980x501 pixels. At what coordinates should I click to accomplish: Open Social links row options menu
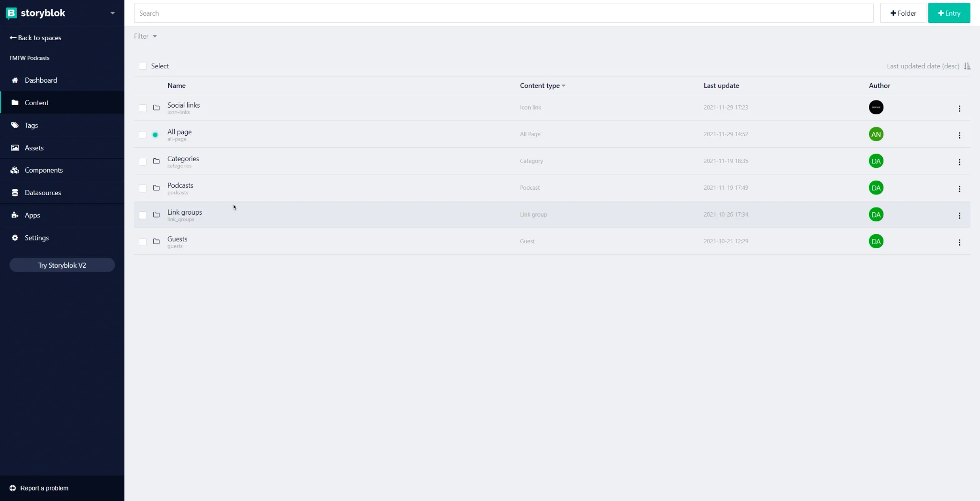coord(959,109)
